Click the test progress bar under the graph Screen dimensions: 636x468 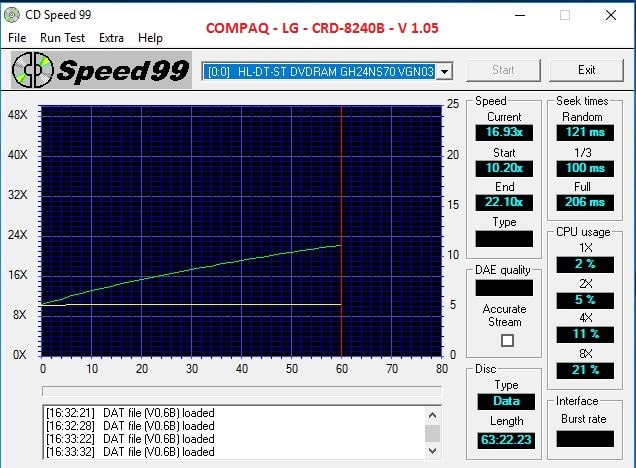pyautogui.click(x=242, y=391)
